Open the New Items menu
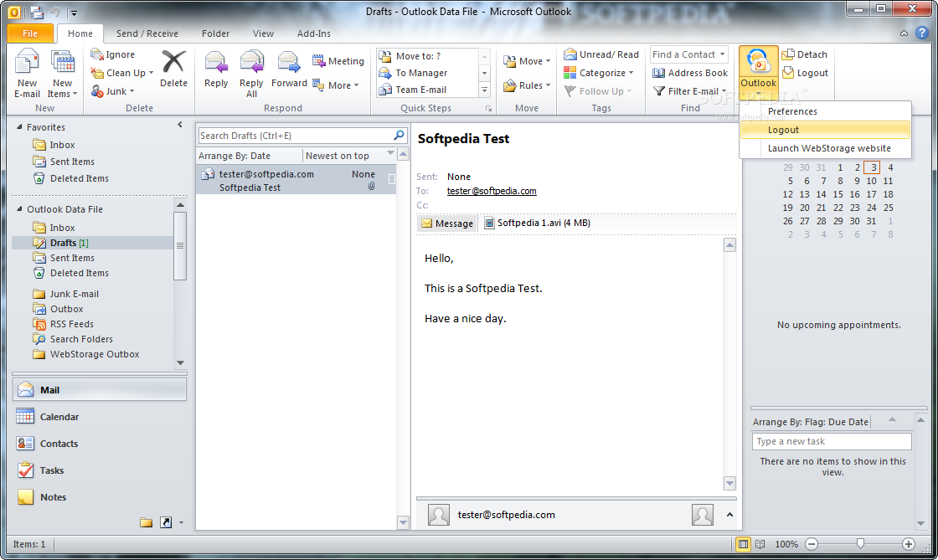 pyautogui.click(x=62, y=74)
